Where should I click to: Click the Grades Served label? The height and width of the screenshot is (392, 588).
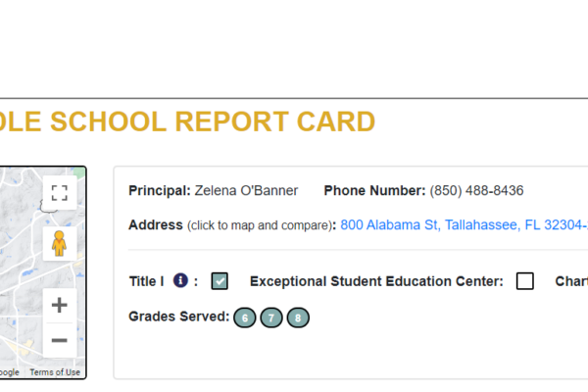pyautogui.click(x=178, y=317)
